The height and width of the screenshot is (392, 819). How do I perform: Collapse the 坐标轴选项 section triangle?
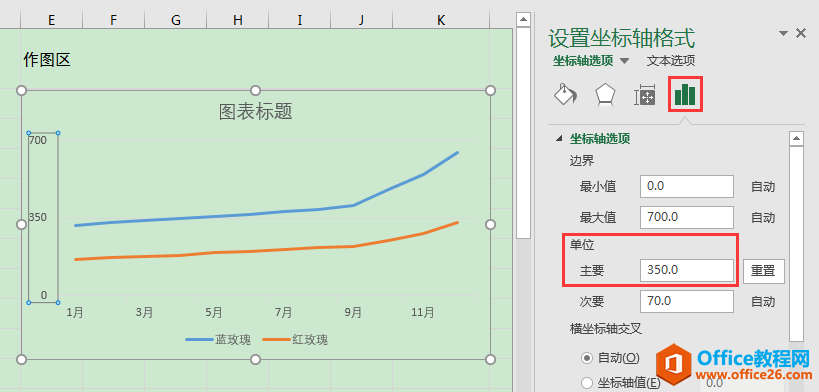(x=560, y=139)
